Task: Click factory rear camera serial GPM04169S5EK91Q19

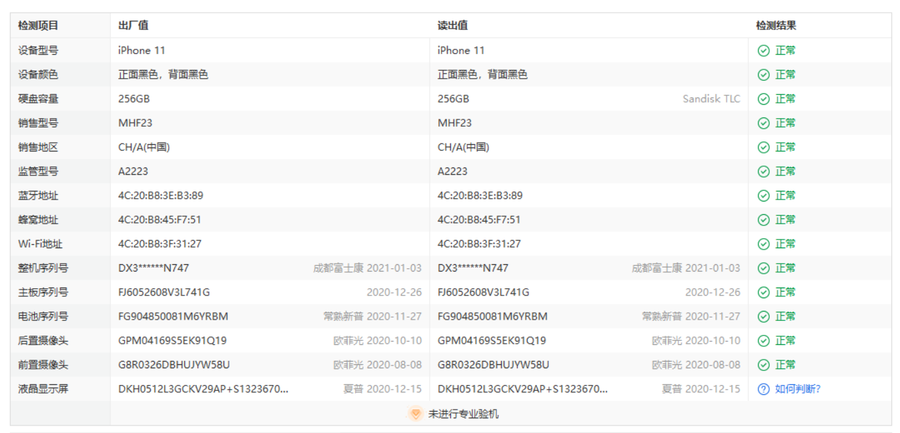Action: click(172, 341)
